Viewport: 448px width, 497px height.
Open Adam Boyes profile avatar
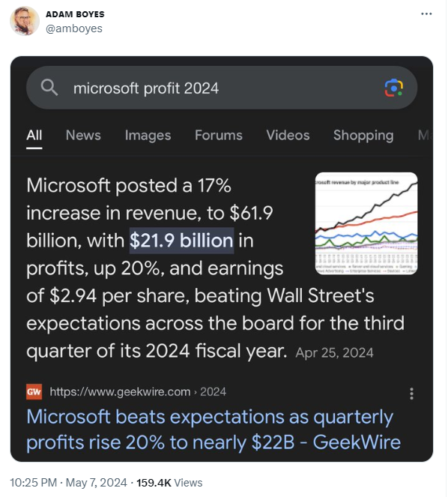pos(25,21)
